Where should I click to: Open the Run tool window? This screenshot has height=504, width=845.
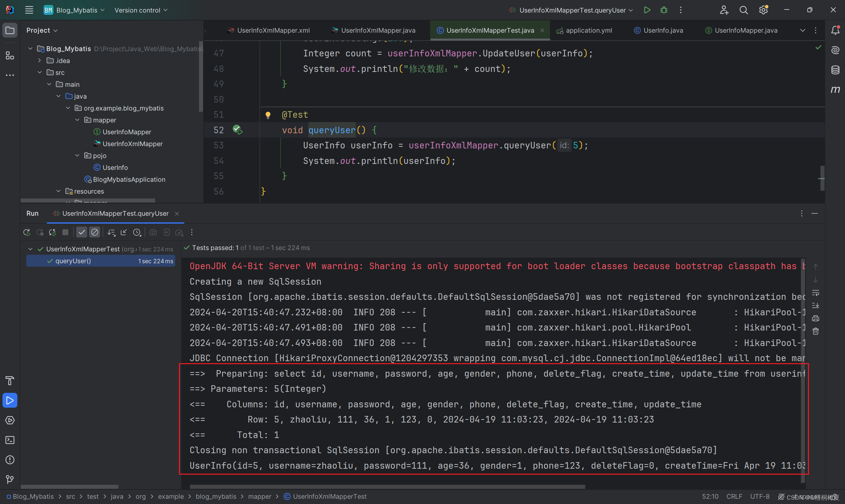pyautogui.click(x=10, y=400)
